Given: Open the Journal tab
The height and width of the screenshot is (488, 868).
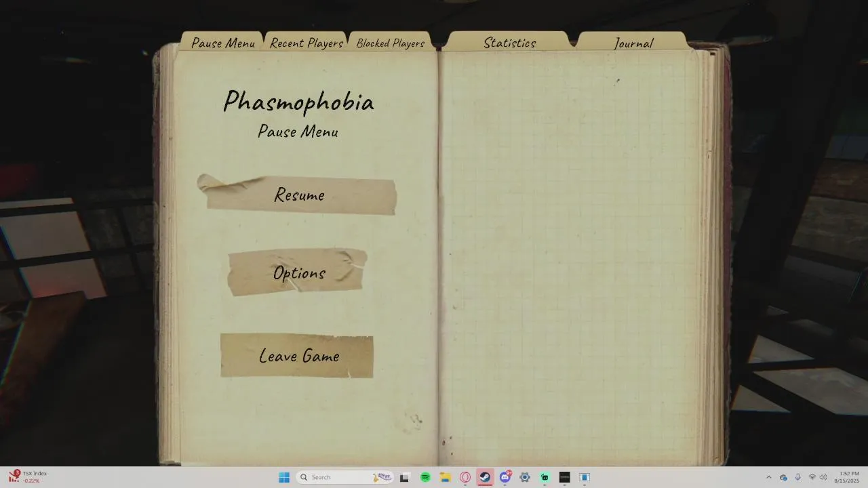Looking at the screenshot, I should [633, 42].
